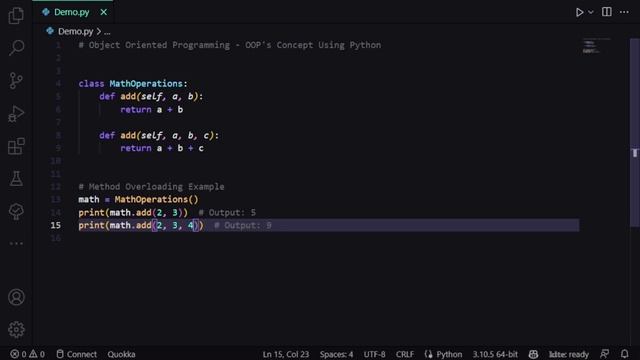Screen dimensions: 640x360
Task: Open the Search view
Action: click(x=16, y=47)
